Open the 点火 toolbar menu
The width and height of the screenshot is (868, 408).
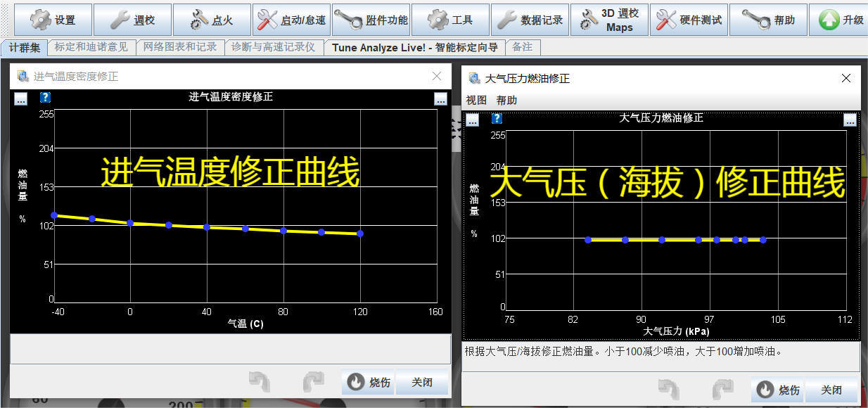pyautogui.click(x=212, y=20)
